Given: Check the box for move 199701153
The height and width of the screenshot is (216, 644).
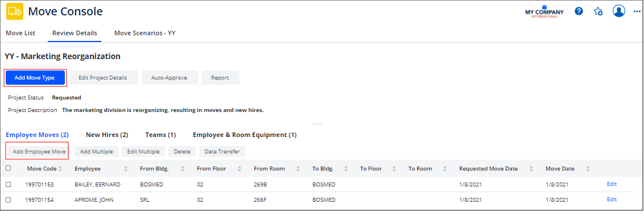Looking at the screenshot, I should coord(8,184).
